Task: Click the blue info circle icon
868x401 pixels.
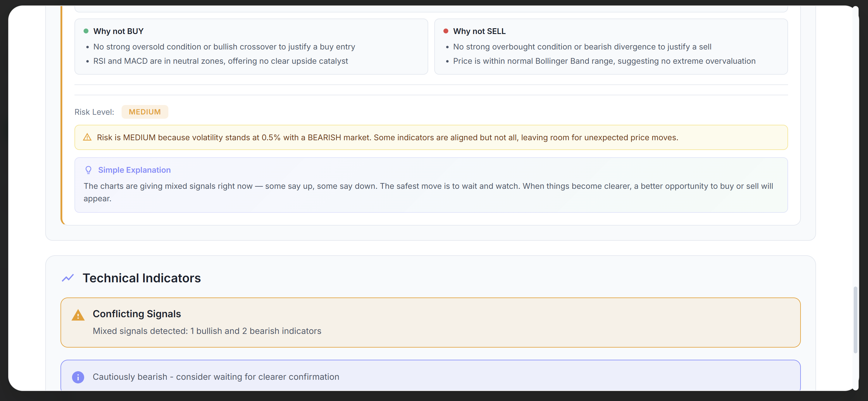Action: [x=78, y=377]
